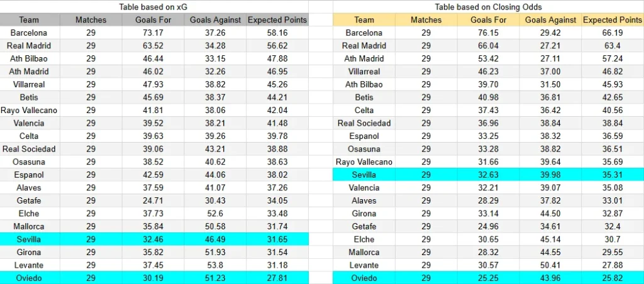The width and height of the screenshot is (644, 284).
Task: Click the 'Table based on xG' title
Action: point(154,7)
